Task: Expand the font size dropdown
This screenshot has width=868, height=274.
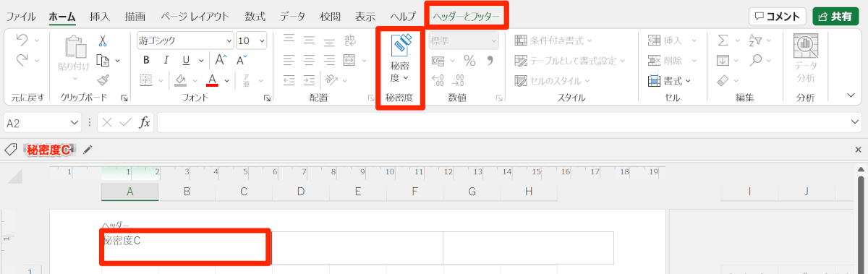Action: click(x=261, y=40)
